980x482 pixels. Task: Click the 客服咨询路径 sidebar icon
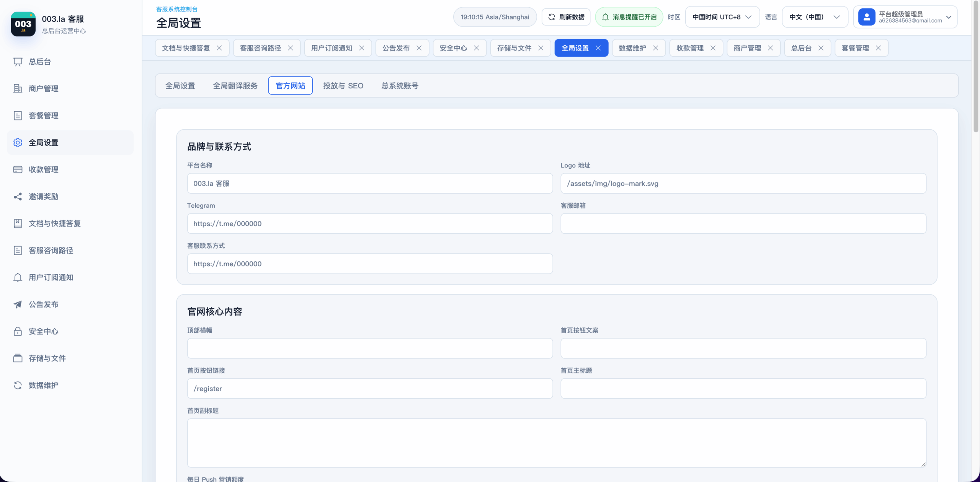click(18, 251)
